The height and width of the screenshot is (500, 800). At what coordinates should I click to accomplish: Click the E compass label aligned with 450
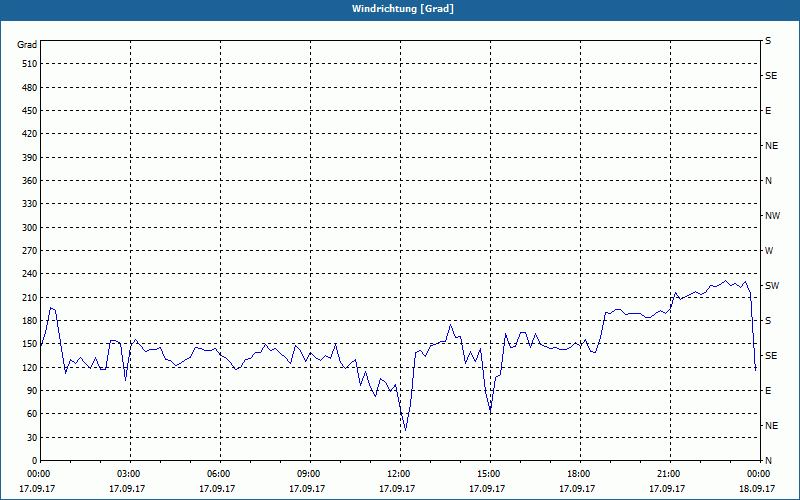coord(768,111)
